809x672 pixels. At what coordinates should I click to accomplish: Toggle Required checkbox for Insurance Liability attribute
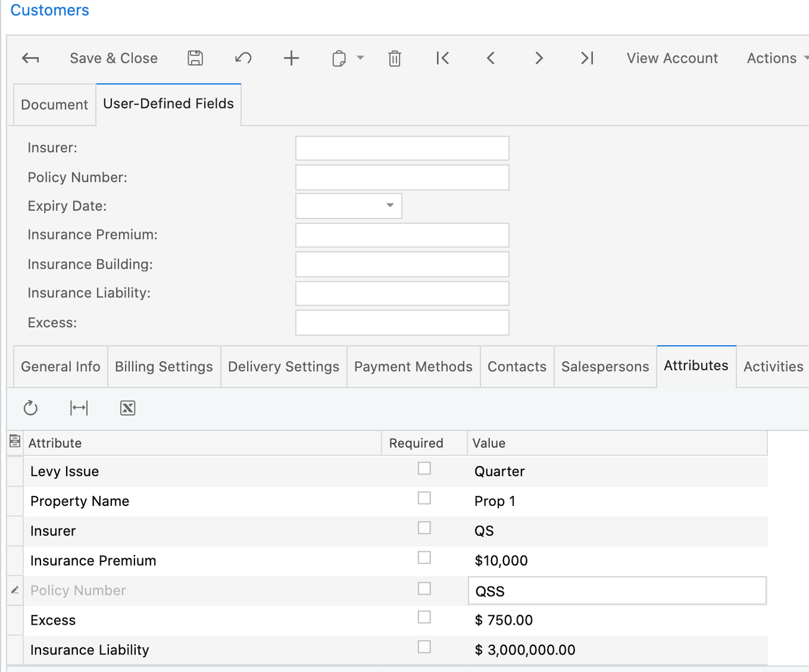(x=424, y=647)
